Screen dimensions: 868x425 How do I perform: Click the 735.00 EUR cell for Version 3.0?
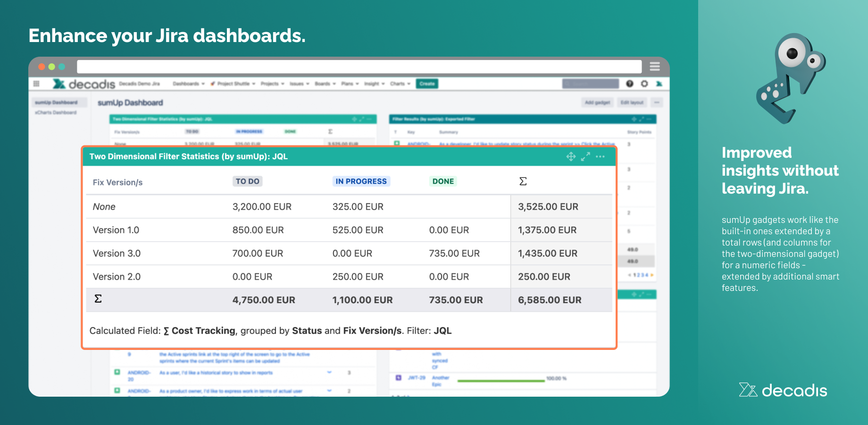click(x=454, y=254)
